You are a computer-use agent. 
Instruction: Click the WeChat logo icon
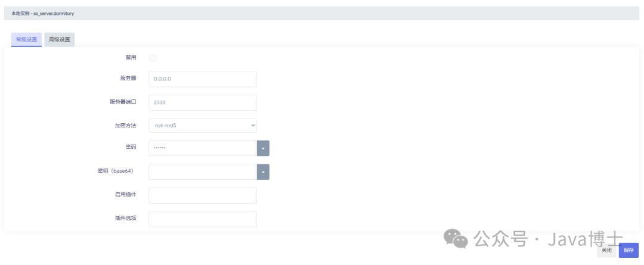pyautogui.click(x=456, y=239)
